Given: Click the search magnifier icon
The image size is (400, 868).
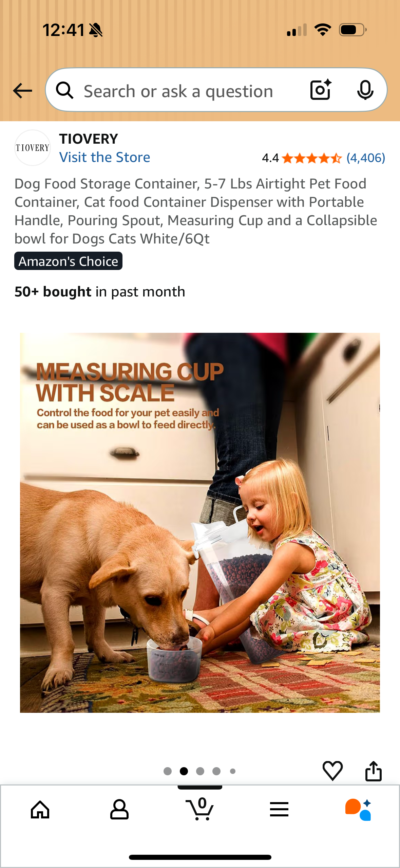Looking at the screenshot, I should (64, 90).
